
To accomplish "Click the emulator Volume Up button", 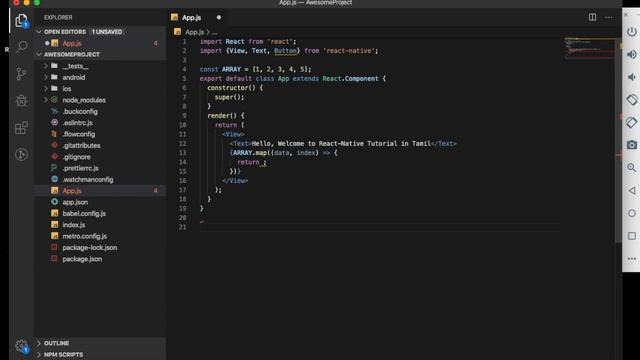I will pyautogui.click(x=631, y=54).
